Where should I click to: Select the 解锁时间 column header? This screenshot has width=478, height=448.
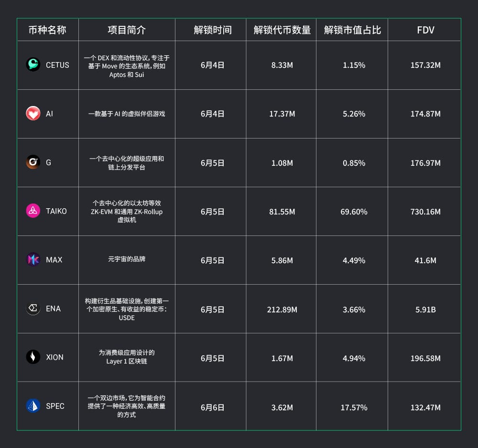pos(212,30)
